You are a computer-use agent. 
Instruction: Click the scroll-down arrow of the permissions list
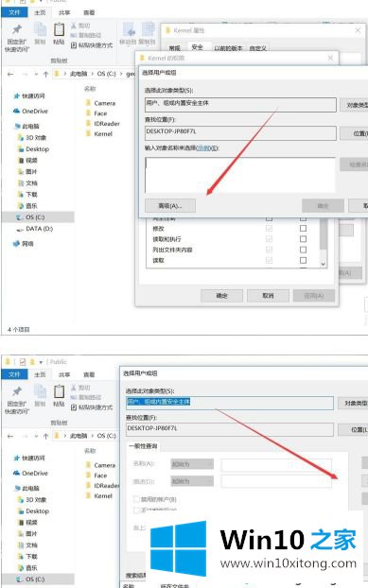pyautogui.click(x=324, y=265)
